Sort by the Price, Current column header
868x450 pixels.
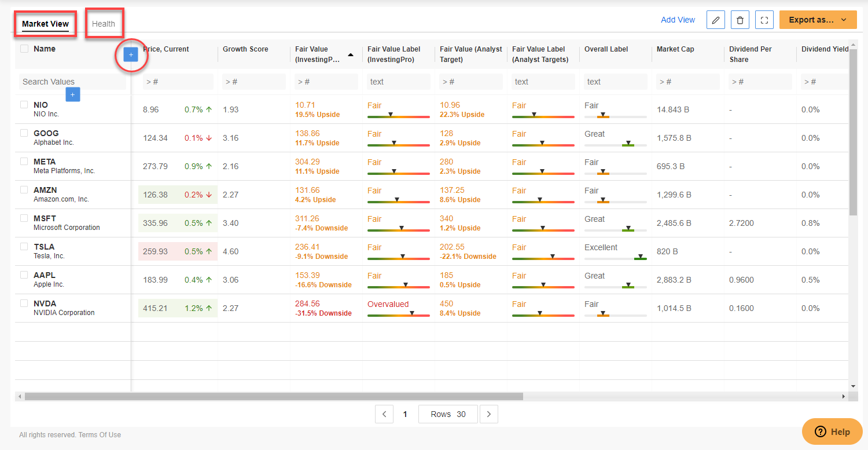(x=166, y=49)
